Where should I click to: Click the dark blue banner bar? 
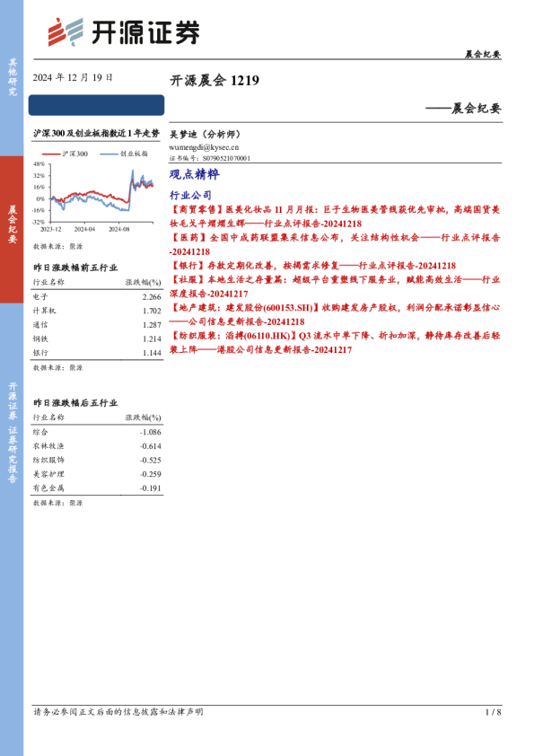tap(96, 105)
